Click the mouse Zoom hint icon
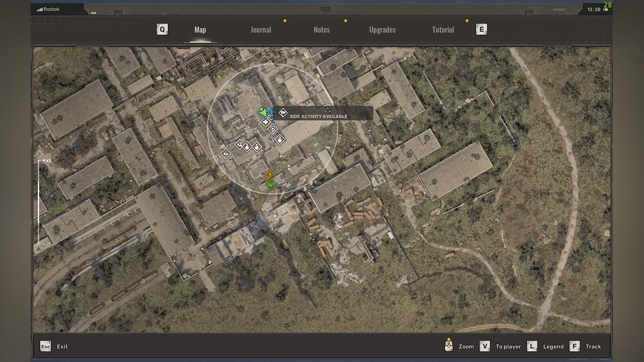Viewport: 644px width, 362px height. [449, 346]
